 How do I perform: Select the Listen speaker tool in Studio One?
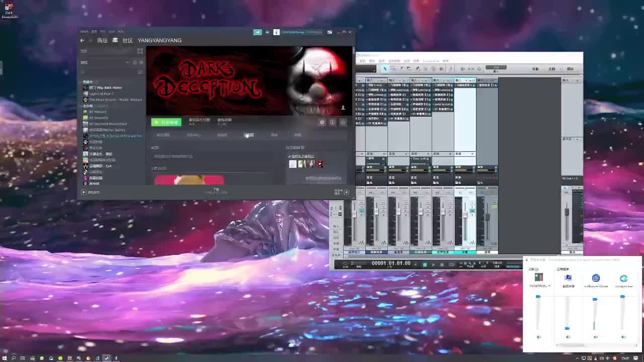coord(441,69)
